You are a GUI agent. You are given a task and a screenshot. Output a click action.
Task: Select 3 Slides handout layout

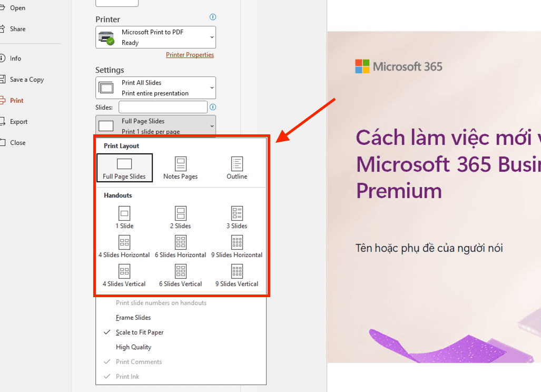pos(237,218)
